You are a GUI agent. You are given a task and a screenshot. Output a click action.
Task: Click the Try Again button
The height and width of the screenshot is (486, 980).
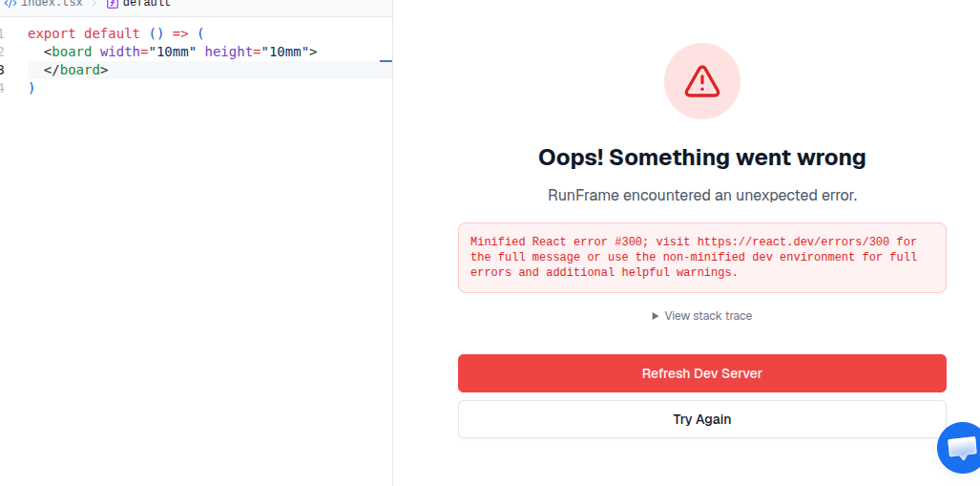[702, 419]
